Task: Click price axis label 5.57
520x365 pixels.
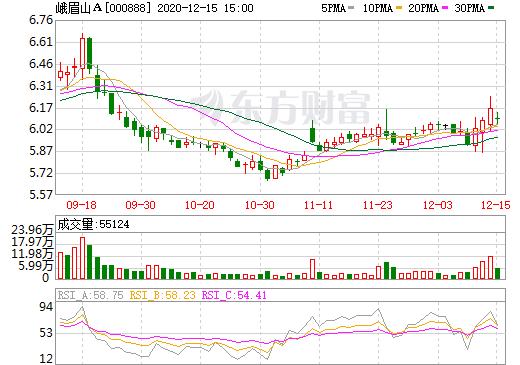Action: (41, 195)
